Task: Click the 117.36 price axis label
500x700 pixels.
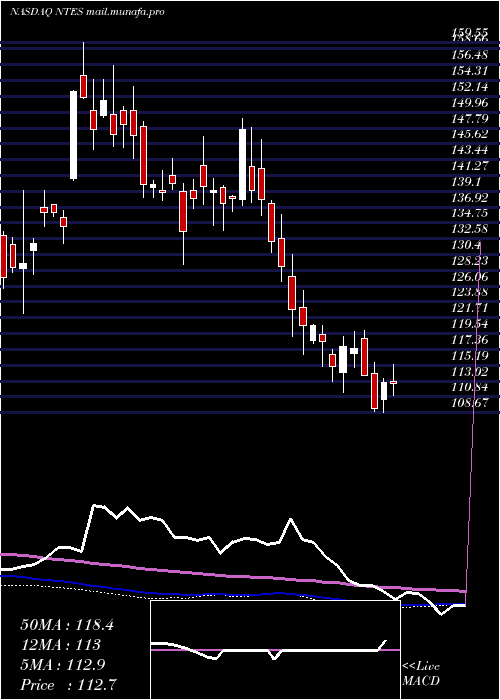Action: 470,340
